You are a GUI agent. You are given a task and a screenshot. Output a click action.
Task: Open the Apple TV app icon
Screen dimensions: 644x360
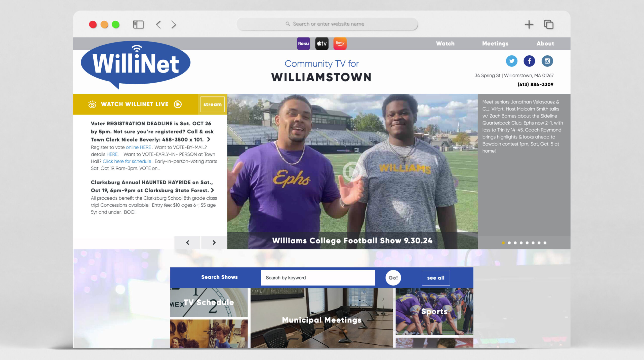click(322, 44)
